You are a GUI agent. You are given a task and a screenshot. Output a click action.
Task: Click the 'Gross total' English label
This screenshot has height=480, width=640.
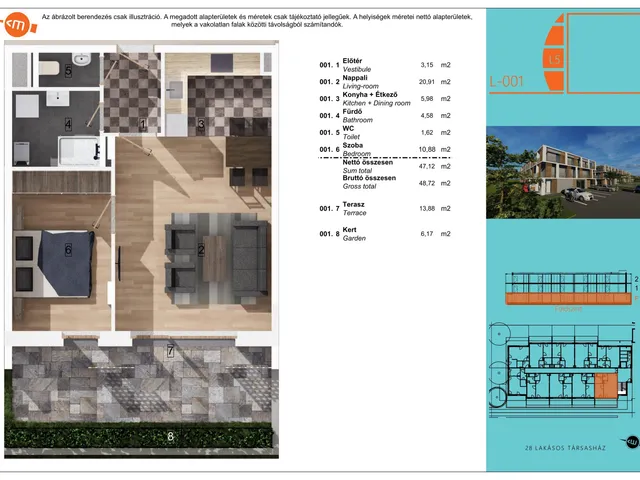pyautogui.click(x=359, y=186)
